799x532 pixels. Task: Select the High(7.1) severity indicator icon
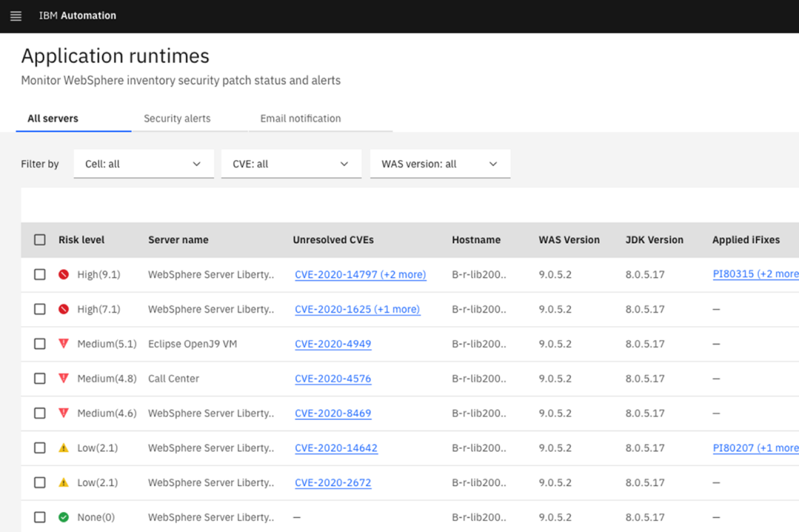(63, 309)
